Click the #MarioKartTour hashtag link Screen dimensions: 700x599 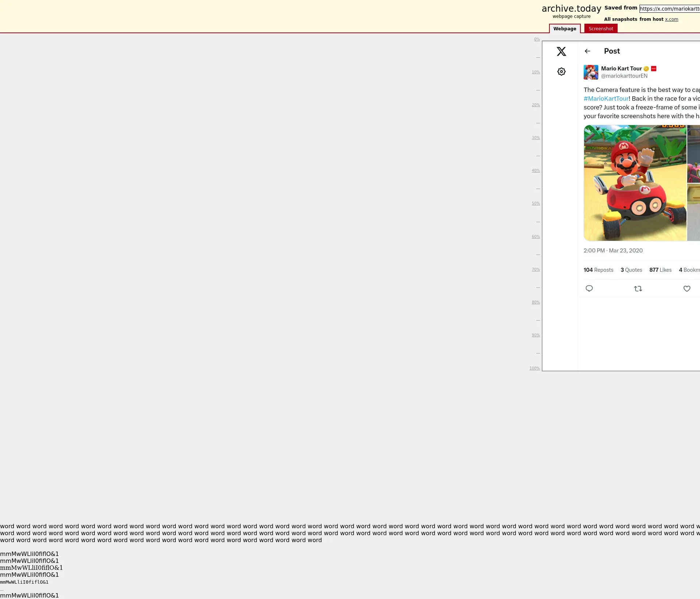(x=606, y=98)
